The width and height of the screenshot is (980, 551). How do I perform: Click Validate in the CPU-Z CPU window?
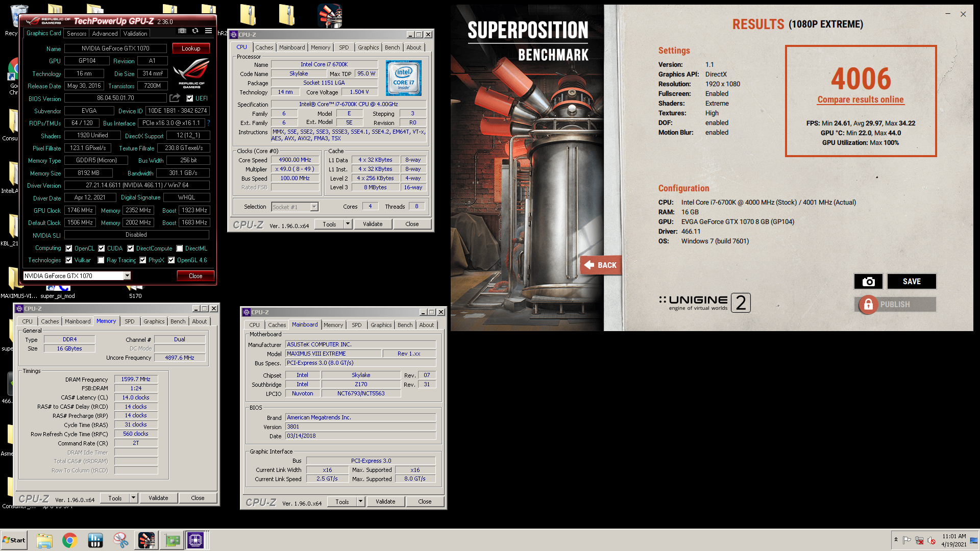(373, 224)
